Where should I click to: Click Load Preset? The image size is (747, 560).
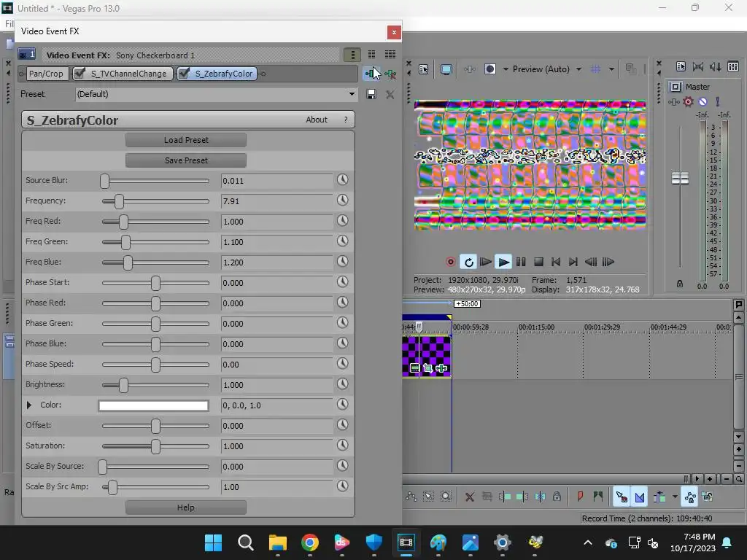click(x=186, y=140)
